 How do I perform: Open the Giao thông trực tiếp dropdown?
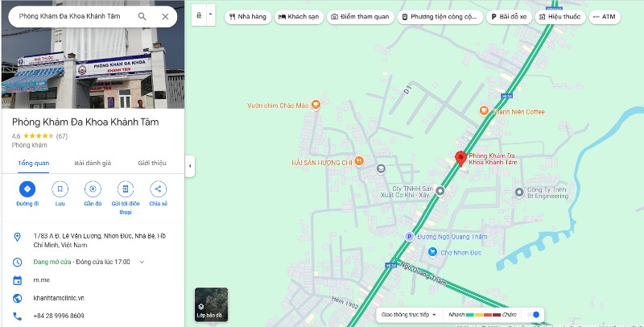point(409,315)
